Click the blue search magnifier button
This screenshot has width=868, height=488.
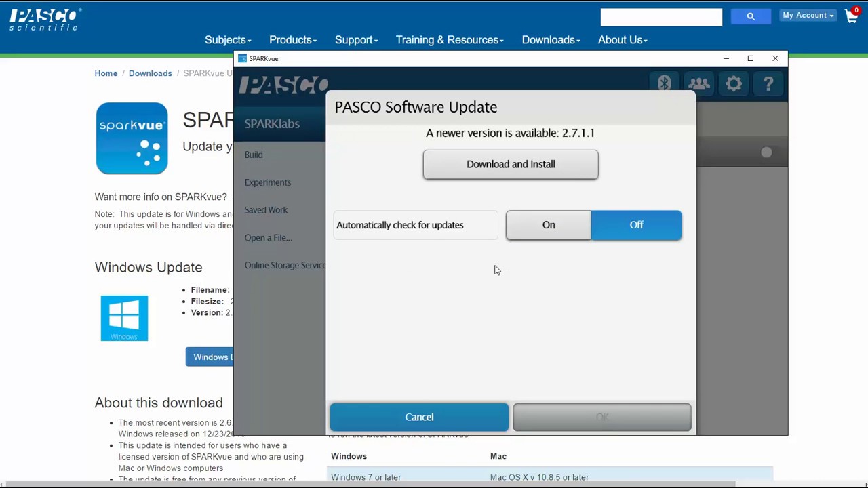pyautogui.click(x=751, y=16)
